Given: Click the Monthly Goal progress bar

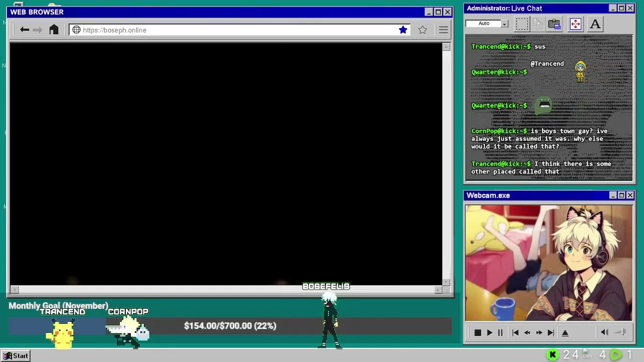Looking at the screenshot, I should click(230, 326).
